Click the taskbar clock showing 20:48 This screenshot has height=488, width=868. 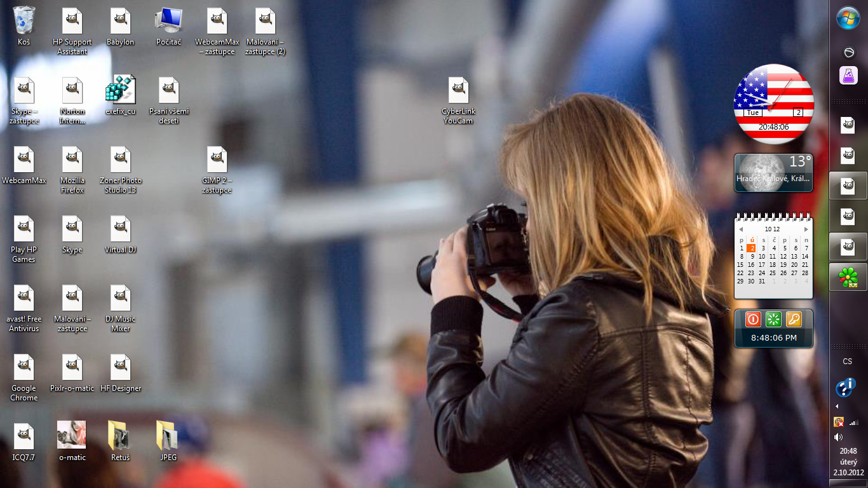(x=848, y=451)
